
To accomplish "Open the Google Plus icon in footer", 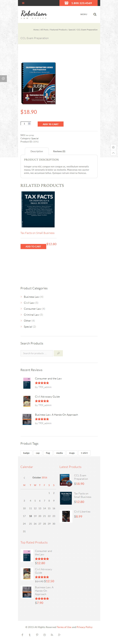I will pyautogui.click(x=59, y=635).
